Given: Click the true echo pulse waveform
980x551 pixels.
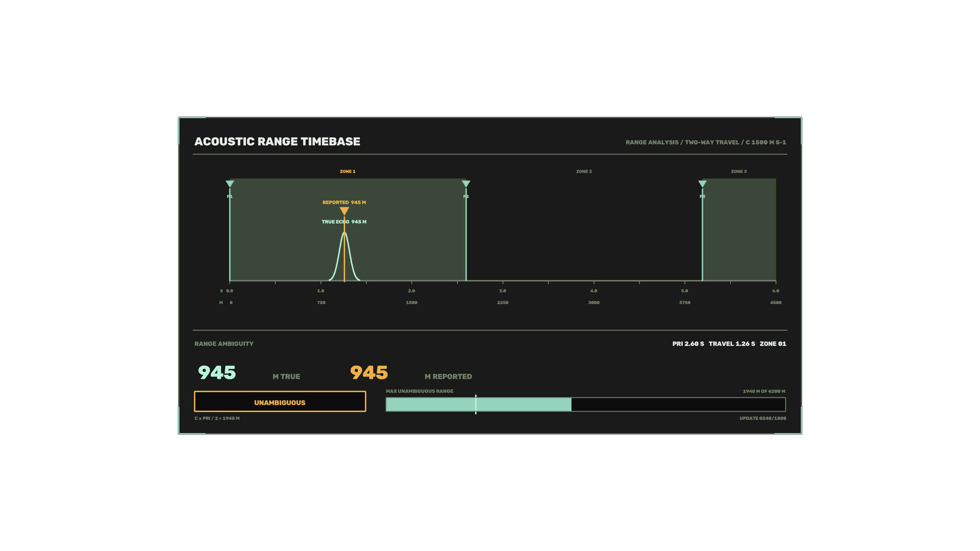Looking at the screenshot, I should [344, 257].
